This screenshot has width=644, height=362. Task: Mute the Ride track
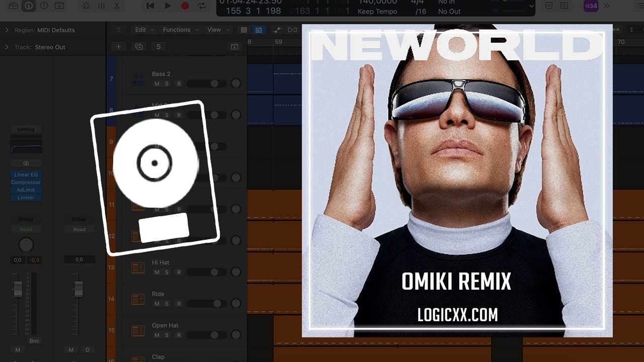click(x=157, y=304)
